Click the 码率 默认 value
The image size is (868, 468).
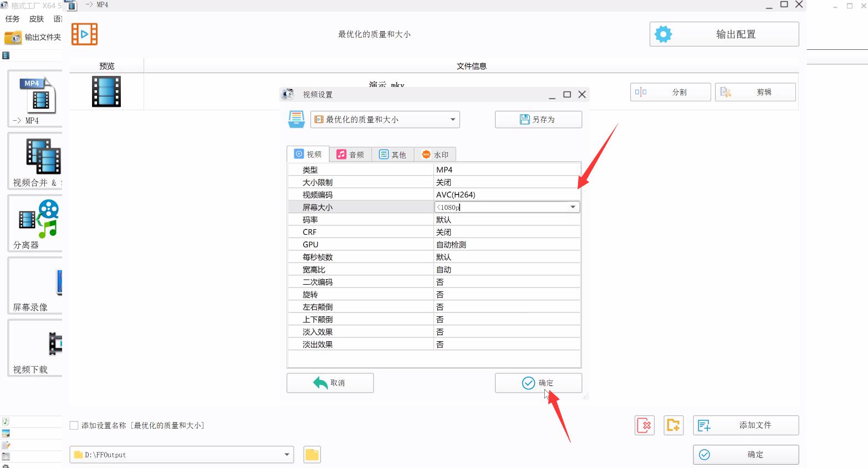507,219
